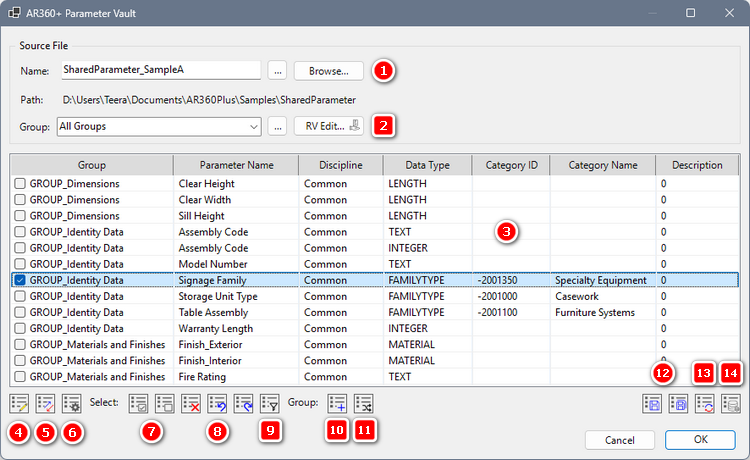Click the select-all checked list icon
750x460 pixels.
[x=140, y=403]
